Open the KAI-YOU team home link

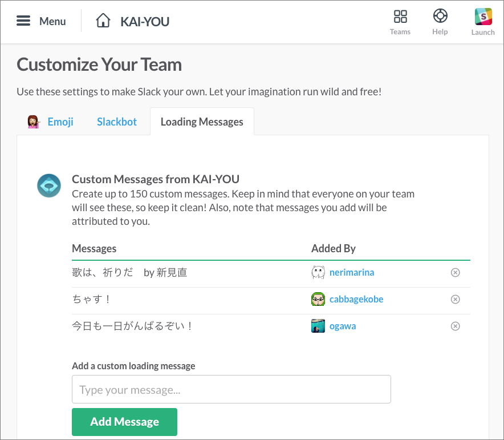click(x=145, y=22)
